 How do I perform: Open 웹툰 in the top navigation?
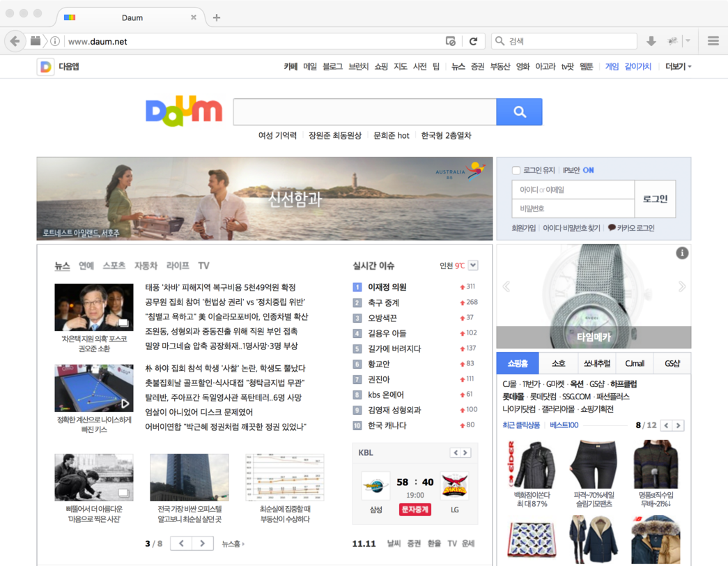pyautogui.click(x=587, y=66)
